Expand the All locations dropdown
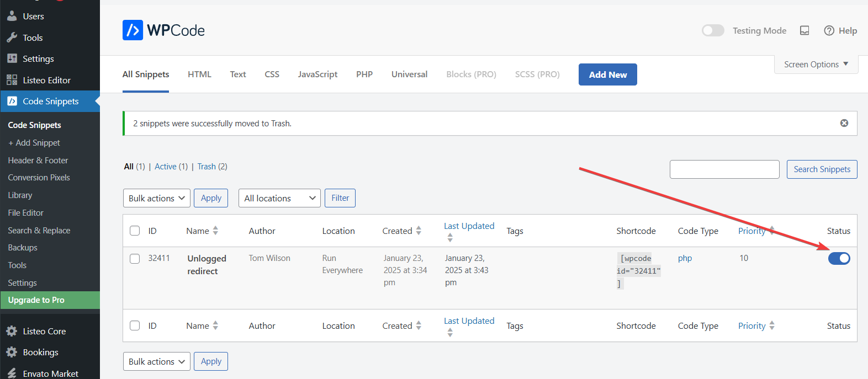 [279, 198]
